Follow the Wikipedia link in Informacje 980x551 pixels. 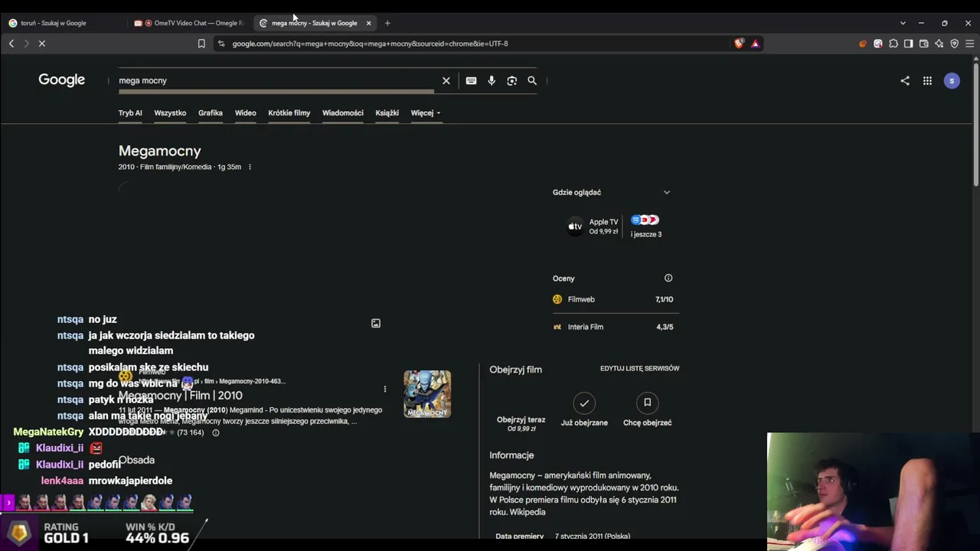coord(528,513)
